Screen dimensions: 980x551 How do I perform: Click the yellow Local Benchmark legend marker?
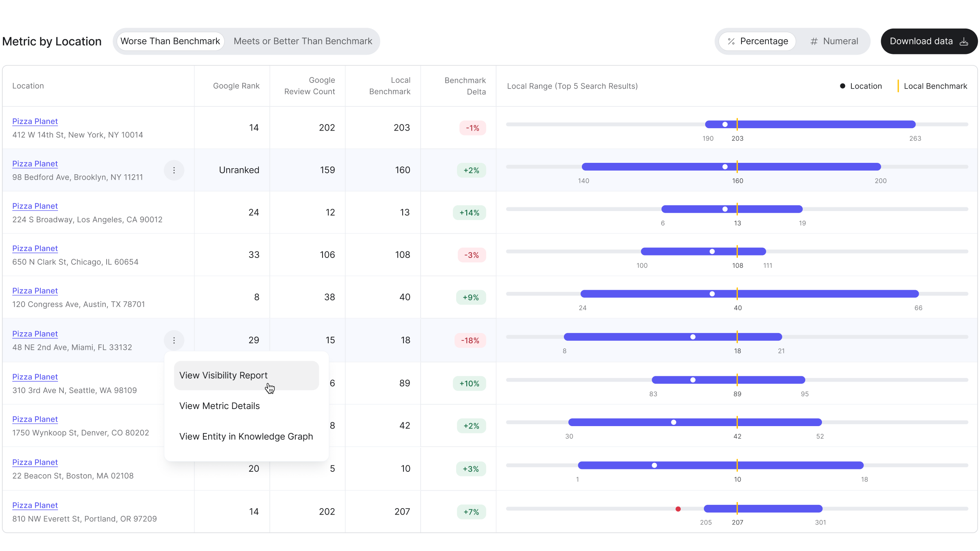pos(898,86)
